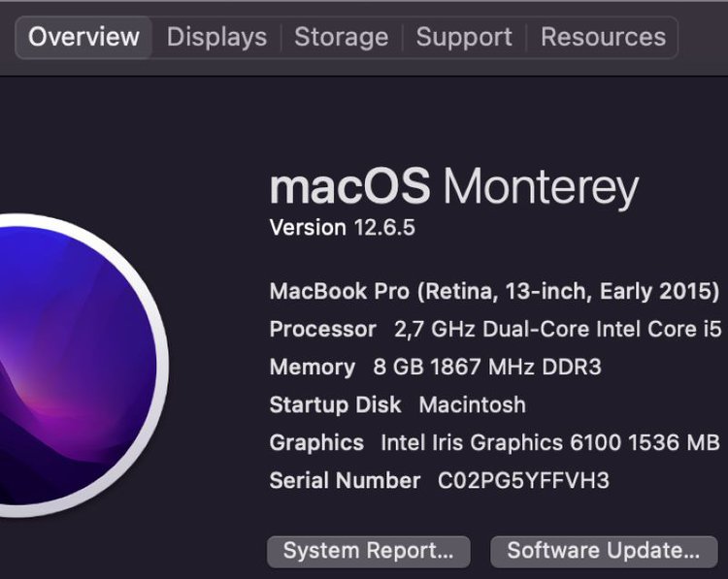The width and height of the screenshot is (728, 579).
Task: Go to the Support tab
Action: (464, 37)
